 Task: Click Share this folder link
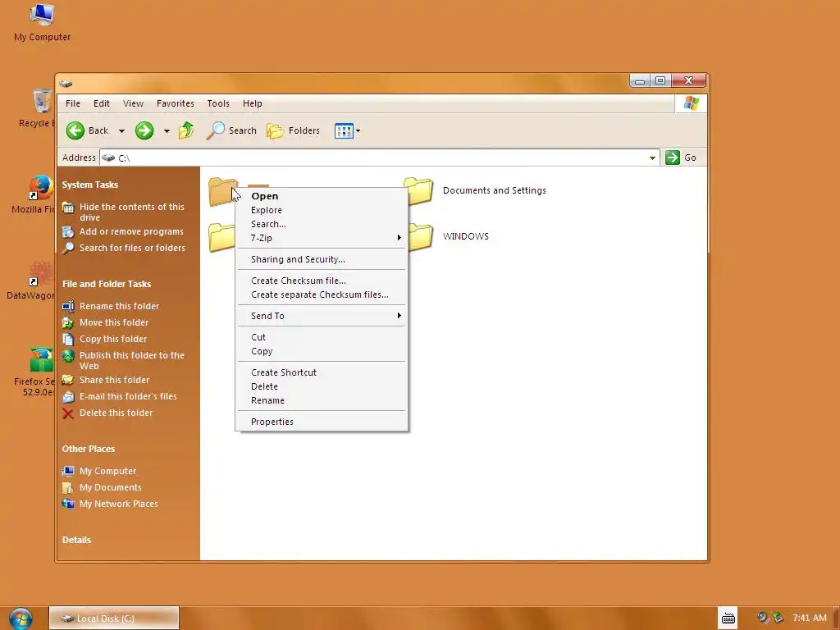115,380
